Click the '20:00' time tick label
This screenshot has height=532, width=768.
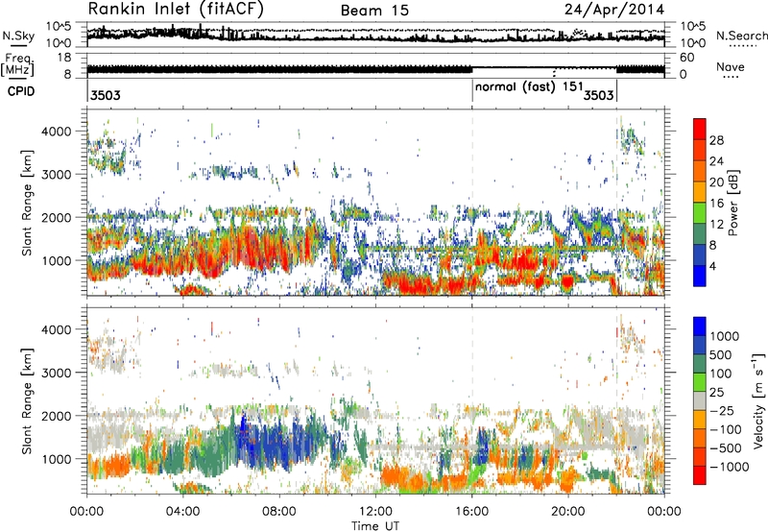[x=568, y=512]
